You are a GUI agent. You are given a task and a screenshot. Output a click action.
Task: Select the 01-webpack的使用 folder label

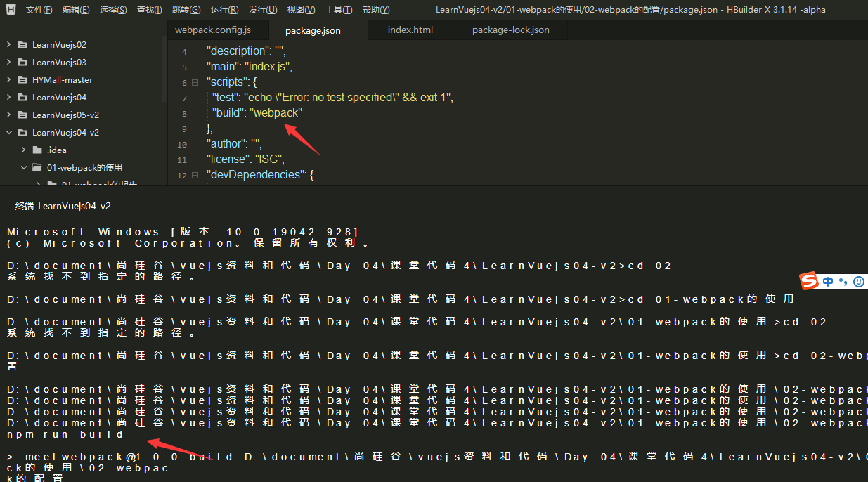tap(84, 167)
